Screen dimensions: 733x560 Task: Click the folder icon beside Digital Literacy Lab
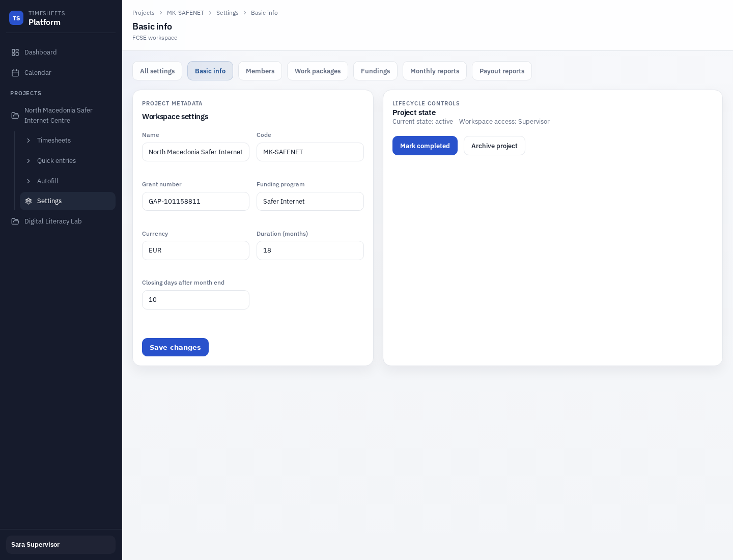click(16, 221)
